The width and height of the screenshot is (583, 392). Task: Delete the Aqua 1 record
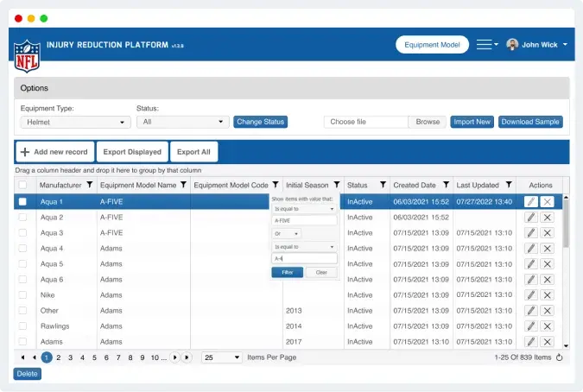548,202
